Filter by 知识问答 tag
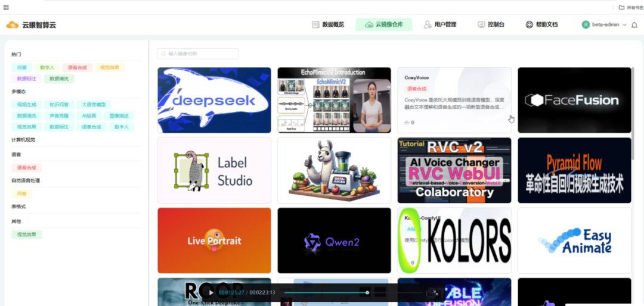Image resolution: width=644 pixels, height=306 pixels. point(59,105)
